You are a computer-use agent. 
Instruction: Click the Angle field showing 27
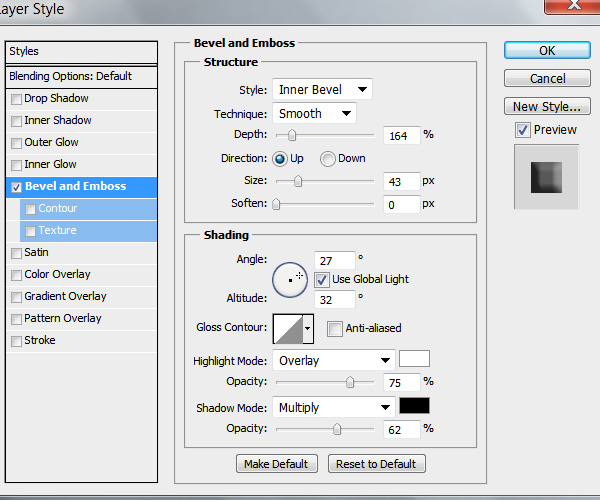(335, 261)
